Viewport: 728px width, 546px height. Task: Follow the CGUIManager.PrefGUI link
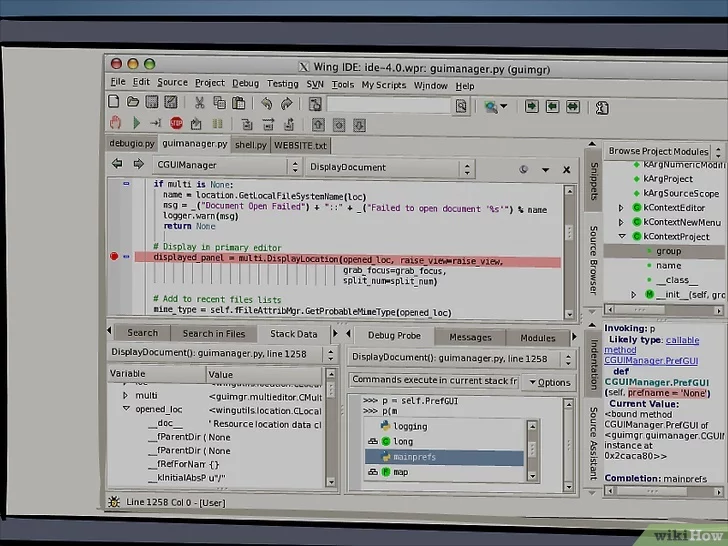[651, 361]
